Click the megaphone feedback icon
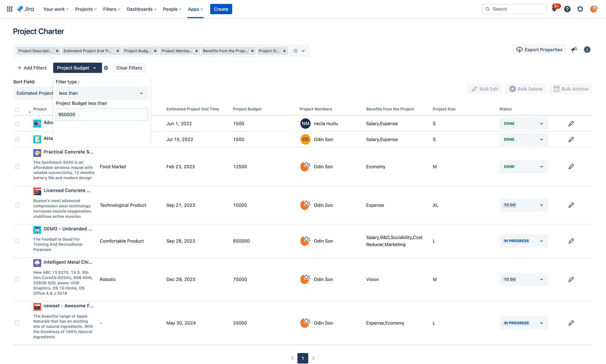Image resolution: width=606 pixels, height=364 pixels. point(574,50)
